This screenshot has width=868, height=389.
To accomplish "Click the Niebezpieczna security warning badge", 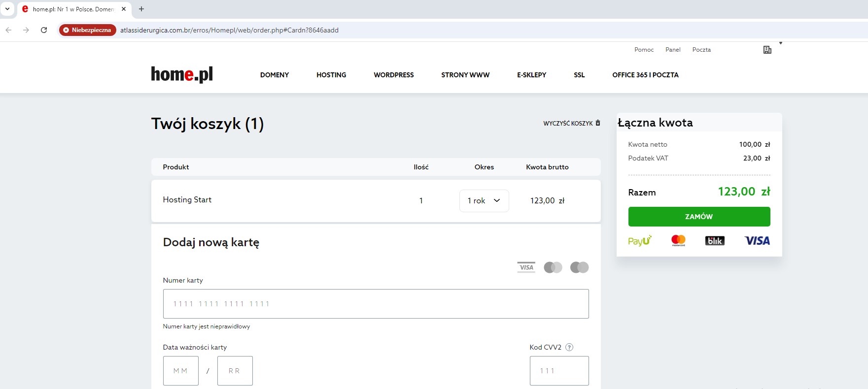I will tap(87, 30).
